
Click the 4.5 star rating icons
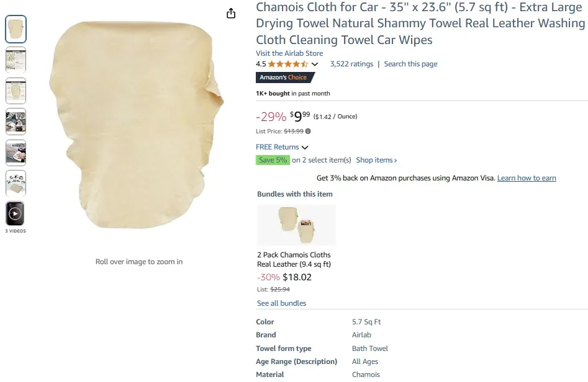click(287, 64)
